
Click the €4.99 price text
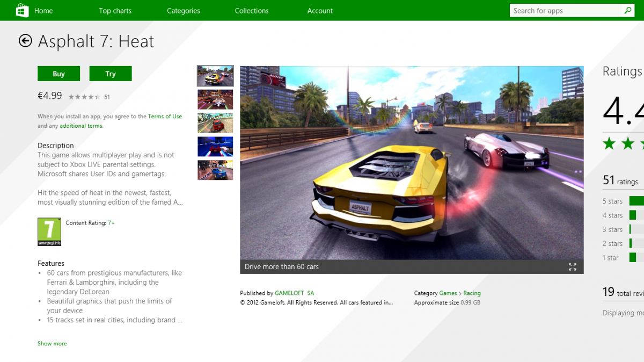click(50, 96)
